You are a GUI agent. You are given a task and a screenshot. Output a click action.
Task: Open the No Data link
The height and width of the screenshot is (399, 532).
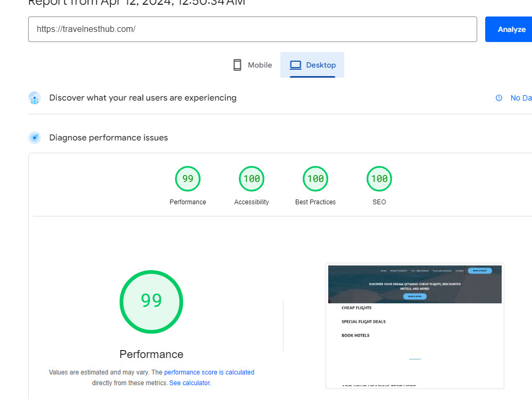pos(521,98)
